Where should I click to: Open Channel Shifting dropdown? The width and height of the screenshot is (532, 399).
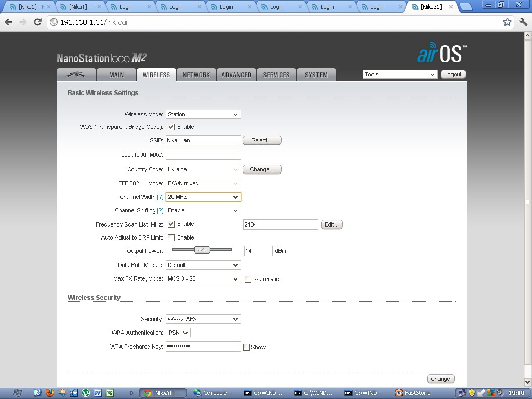pos(203,211)
